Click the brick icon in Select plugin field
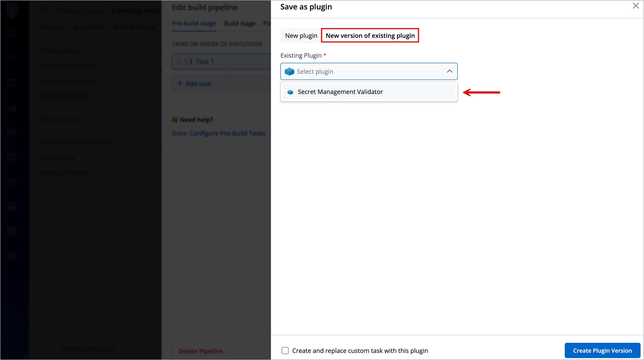The width and height of the screenshot is (644, 360). (289, 71)
